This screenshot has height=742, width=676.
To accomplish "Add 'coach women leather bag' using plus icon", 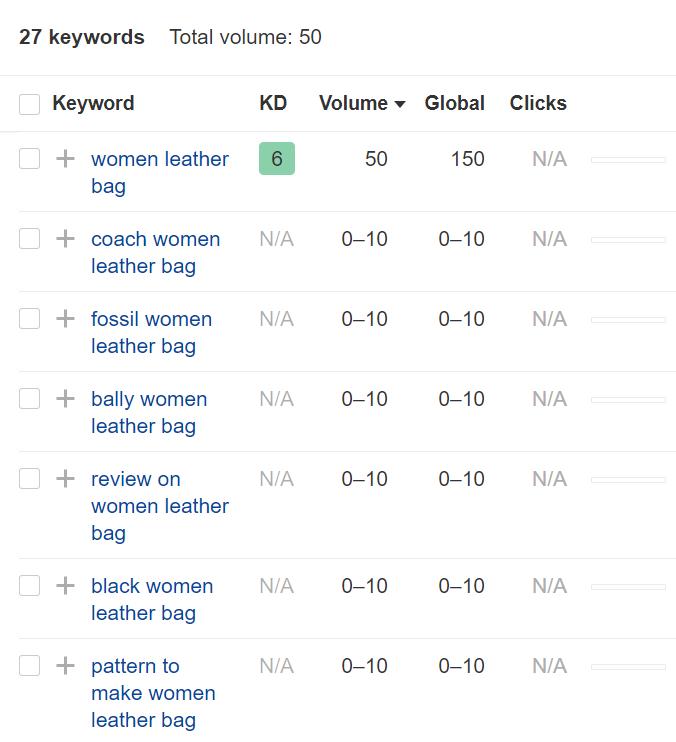I will 65,239.
